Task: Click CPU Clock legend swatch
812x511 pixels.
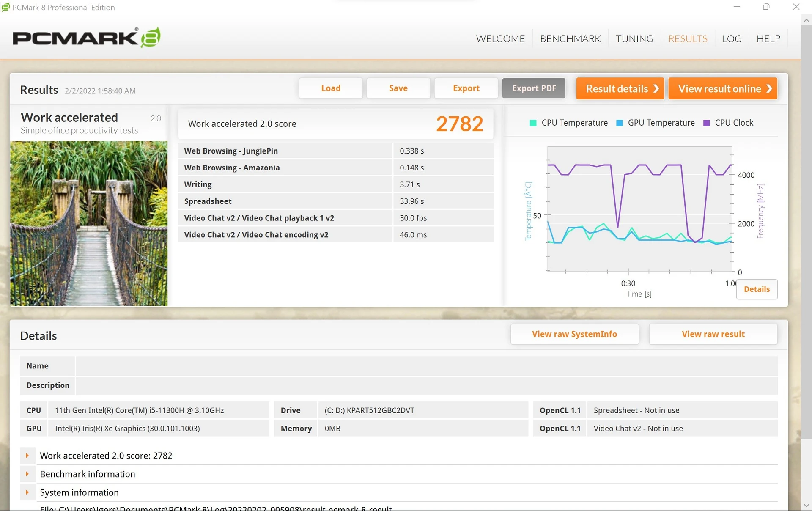Action: [x=706, y=123]
